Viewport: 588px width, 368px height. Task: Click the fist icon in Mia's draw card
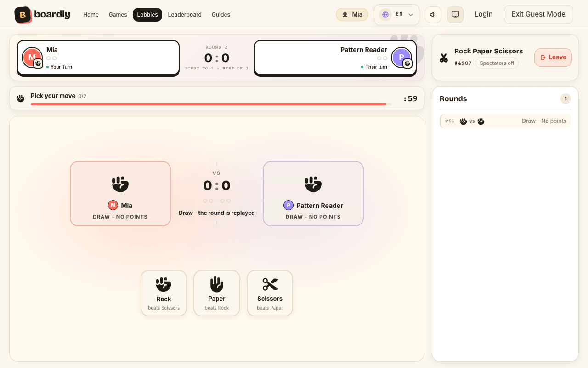(x=120, y=184)
